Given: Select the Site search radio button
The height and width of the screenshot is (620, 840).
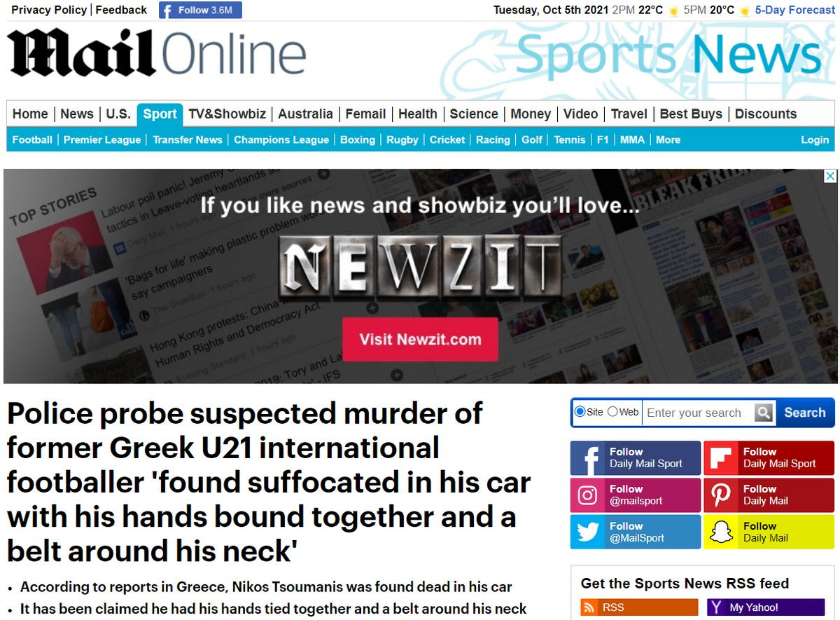Looking at the screenshot, I should [580, 411].
